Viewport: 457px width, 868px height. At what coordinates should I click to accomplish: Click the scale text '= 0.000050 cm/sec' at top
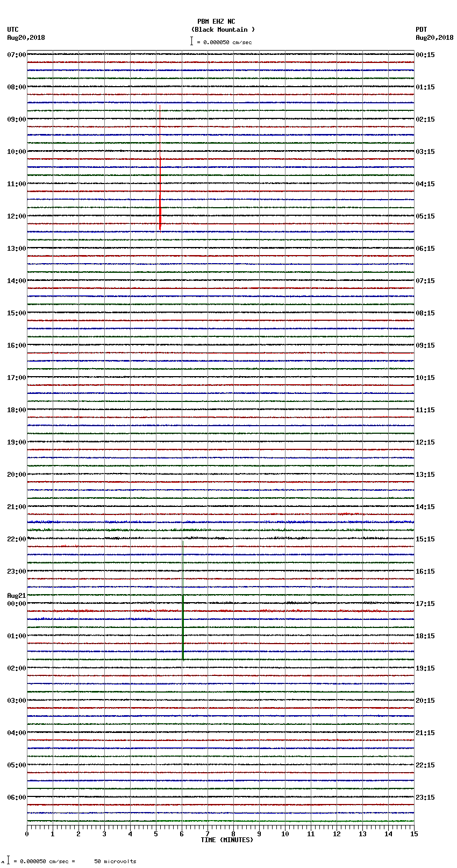[224, 42]
